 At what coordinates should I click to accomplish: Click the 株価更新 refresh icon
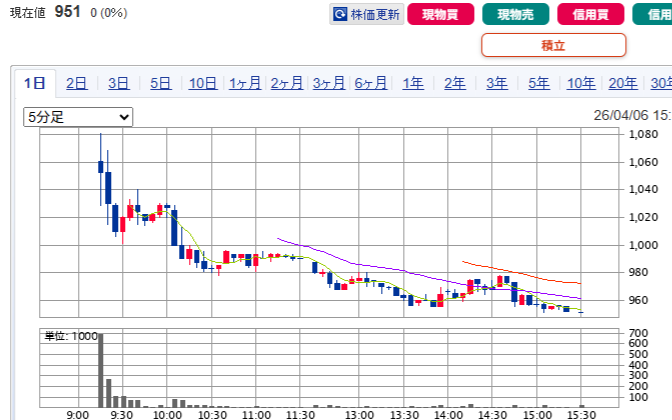pyautogui.click(x=341, y=15)
